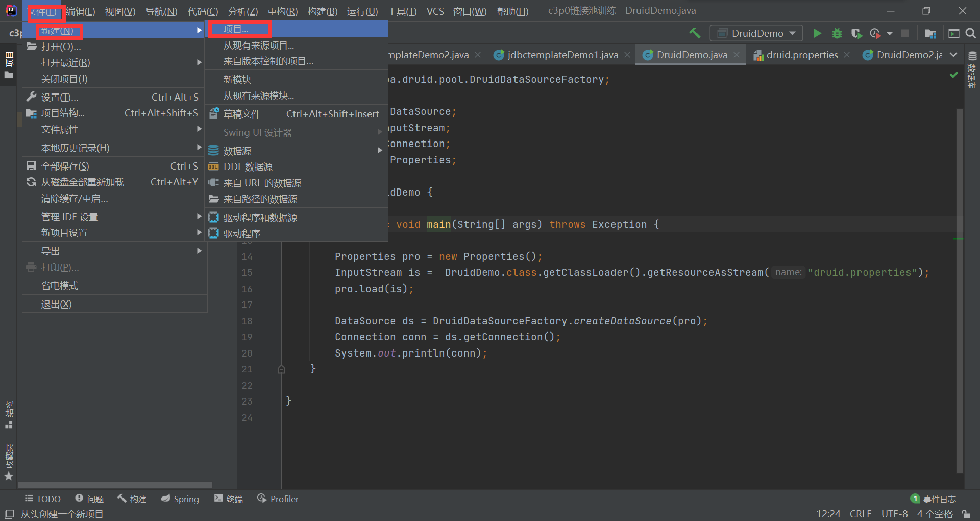Image resolution: width=980 pixels, height=521 pixels.
Task: Open the TODO tool window
Action: point(43,499)
